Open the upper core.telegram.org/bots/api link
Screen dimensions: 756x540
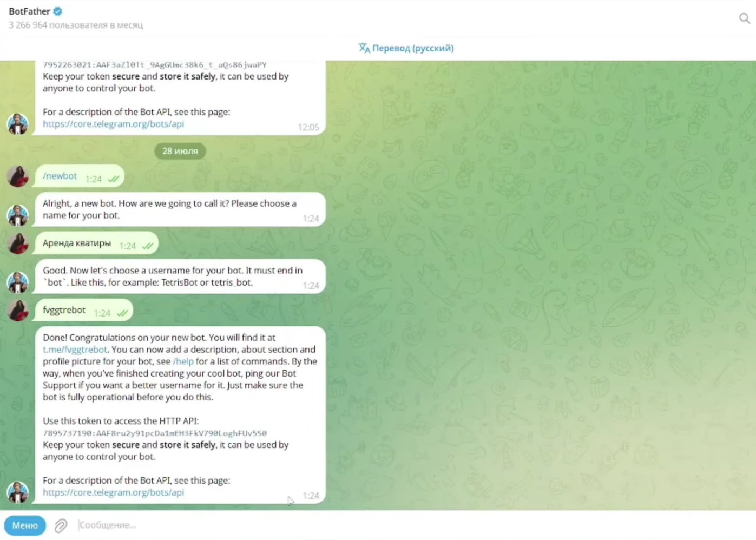(113, 124)
